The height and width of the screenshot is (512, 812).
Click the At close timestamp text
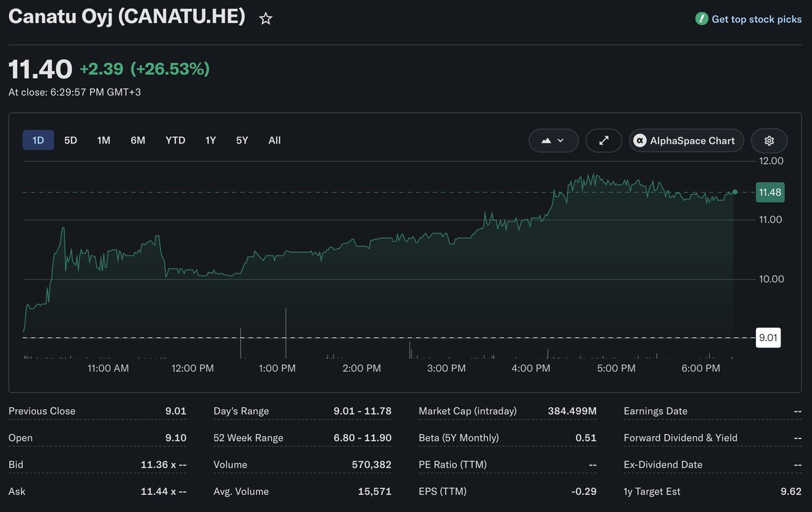[x=74, y=92]
